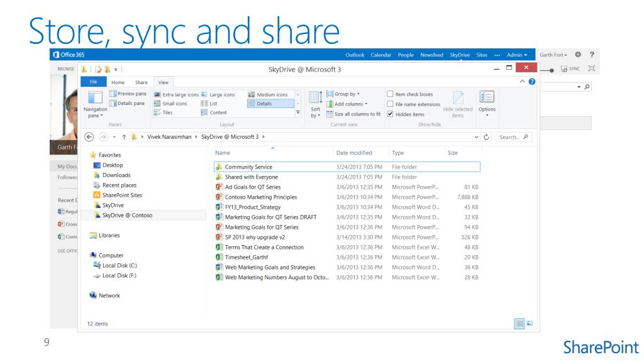Image resolution: width=644 pixels, height=362 pixels.
Task: Click the Explorer Search box
Action: pos(513,137)
